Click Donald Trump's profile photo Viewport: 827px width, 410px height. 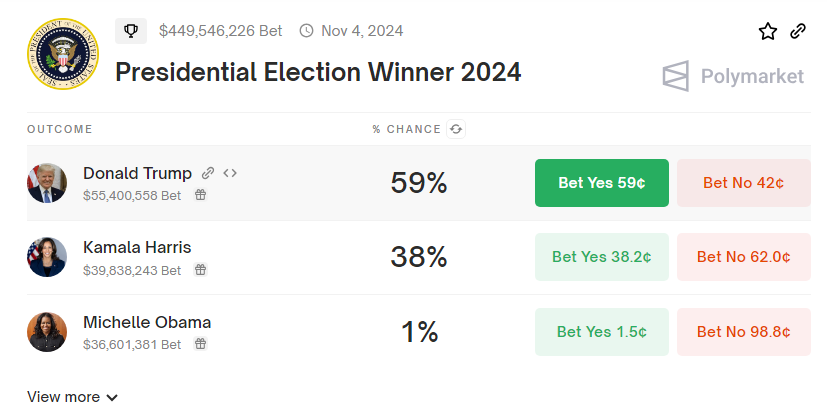coord(47,183)
